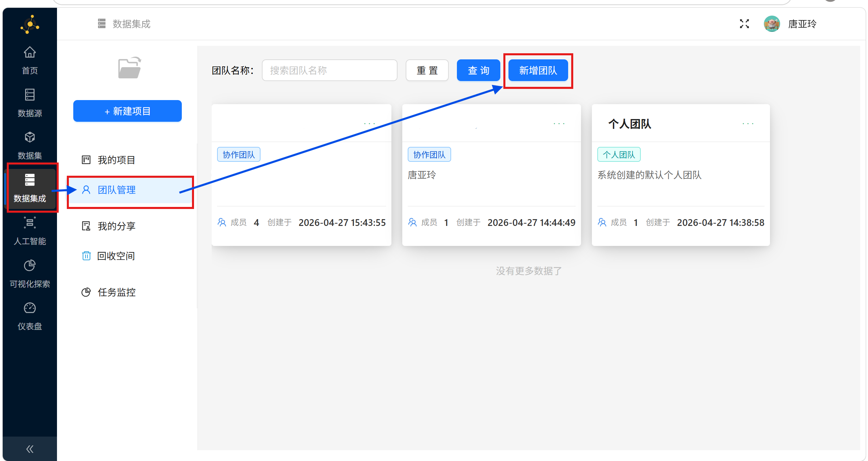Open the 首页 home icon
This screenshot has width=868, height=461.
[30, 53]
